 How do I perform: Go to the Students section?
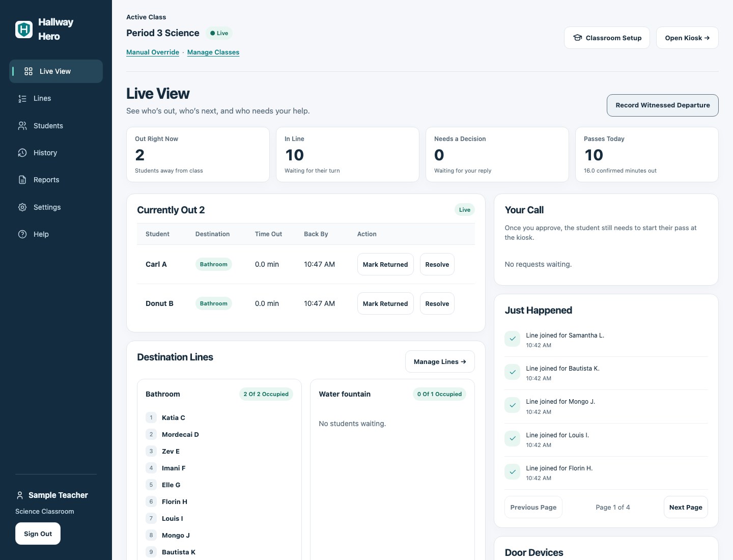pyautogui.click(x=56, y=126)
